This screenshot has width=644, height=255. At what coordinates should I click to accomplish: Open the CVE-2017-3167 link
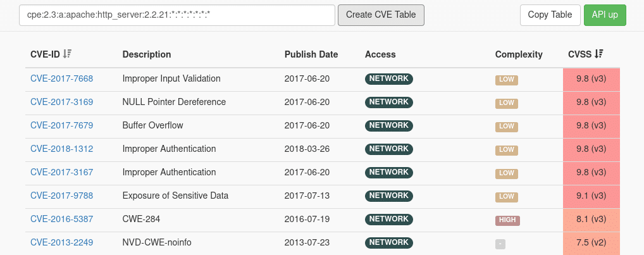pos(61,172)
